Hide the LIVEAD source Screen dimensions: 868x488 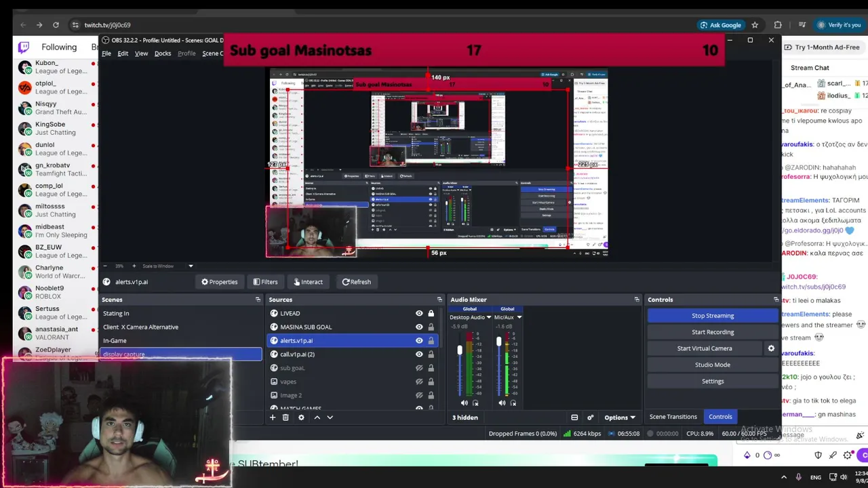419,313
